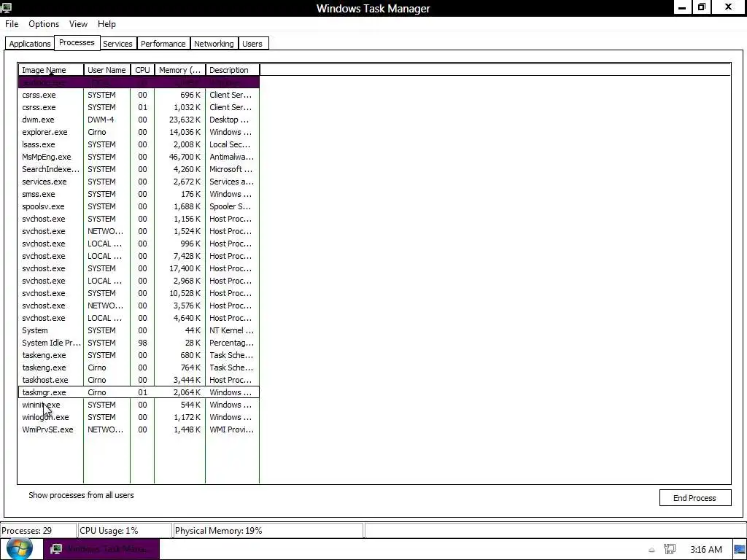Click Show processes from all users
The image size is (747, 560).
click(81, 495)
